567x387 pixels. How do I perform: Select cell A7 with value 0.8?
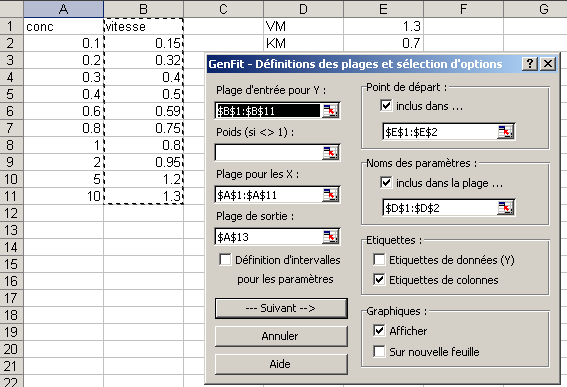tap(63, 128)
